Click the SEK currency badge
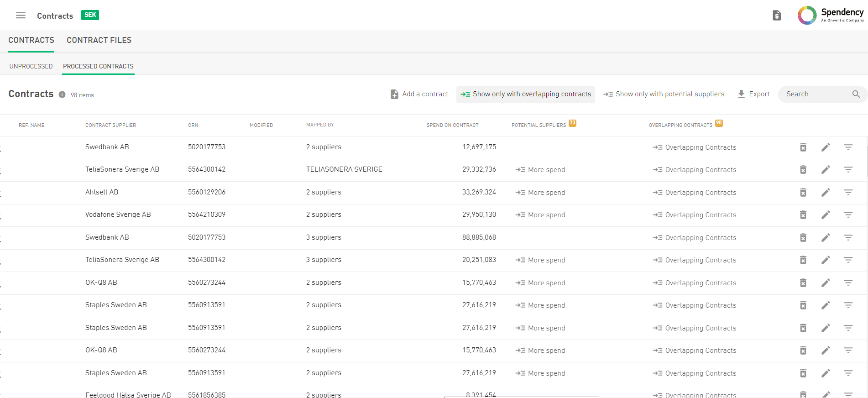Viewport: 868px width, 398px height. pyautogui.click(x=90, y=15)
